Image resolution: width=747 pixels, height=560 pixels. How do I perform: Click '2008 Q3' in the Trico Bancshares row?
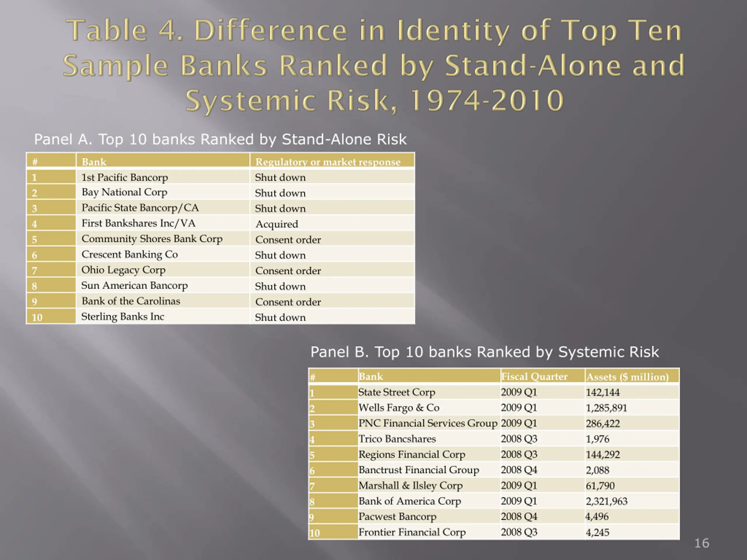point(519,439)
